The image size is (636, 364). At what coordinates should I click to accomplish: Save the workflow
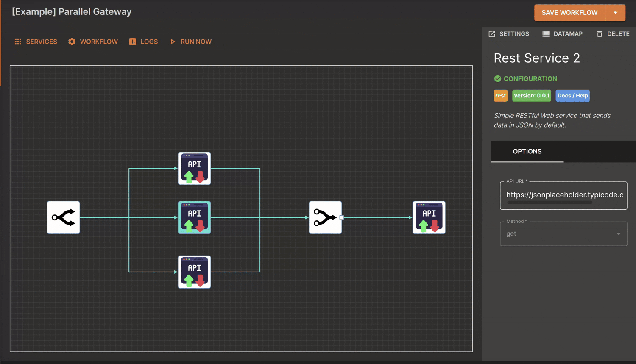click(569, 13)
